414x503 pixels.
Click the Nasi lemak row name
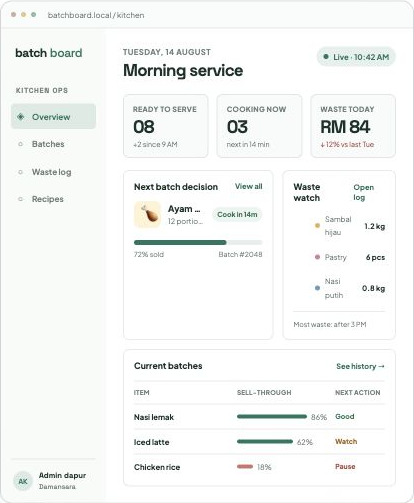click(x=154, y=417)
